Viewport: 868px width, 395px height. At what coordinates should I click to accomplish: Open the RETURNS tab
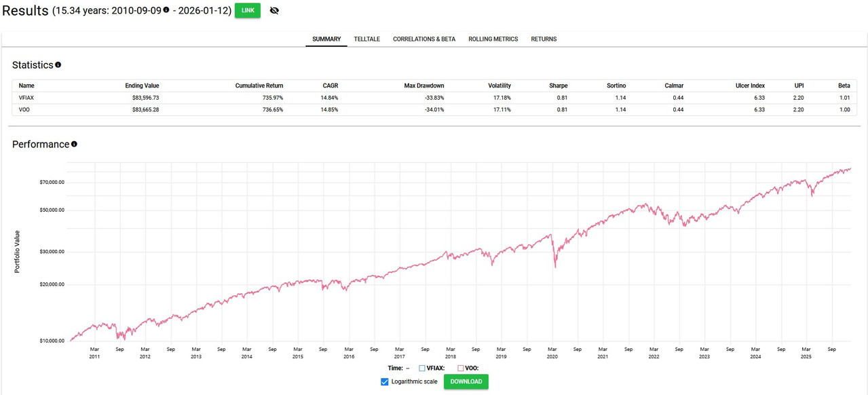point(544,39)
